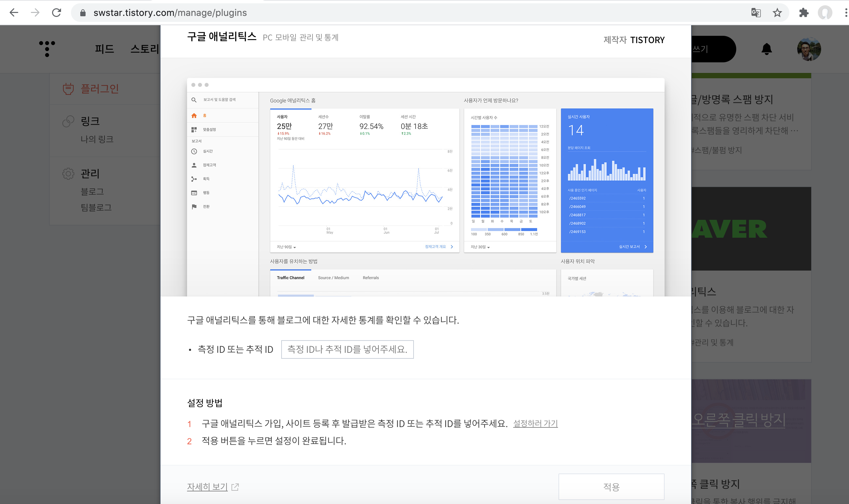Image resolution: width=849 pixels, height=504 pixels.
Task: Click the Tistory dots logo
Action: tap(47, 49)
